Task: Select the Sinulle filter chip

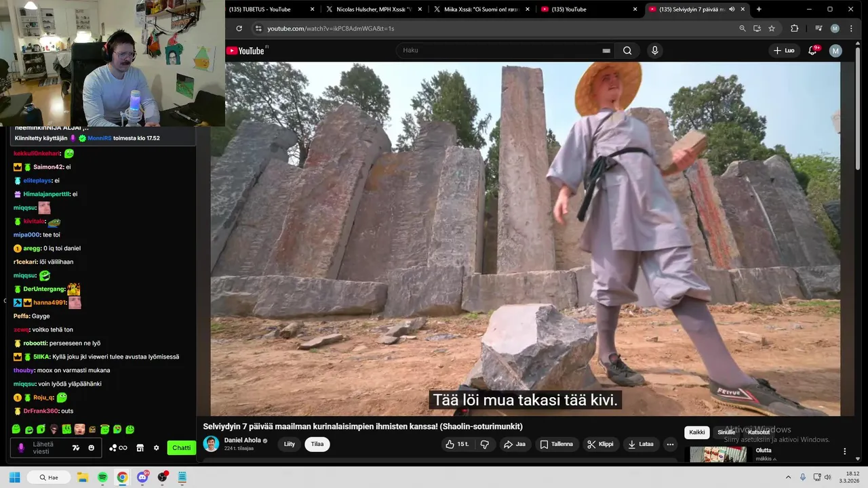Action: (x=726, y=432)
